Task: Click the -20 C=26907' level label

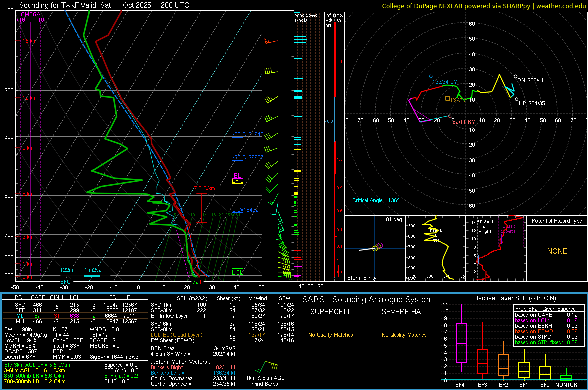Action: [248, 157]
